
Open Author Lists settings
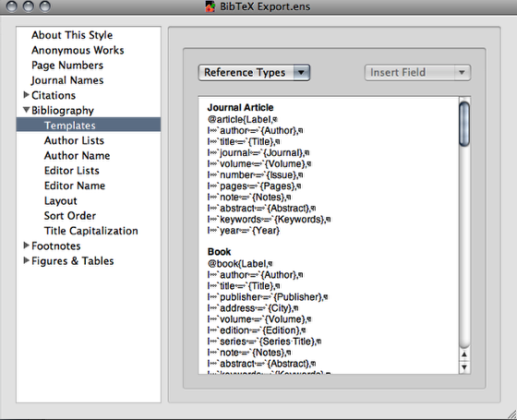(74, 140)
